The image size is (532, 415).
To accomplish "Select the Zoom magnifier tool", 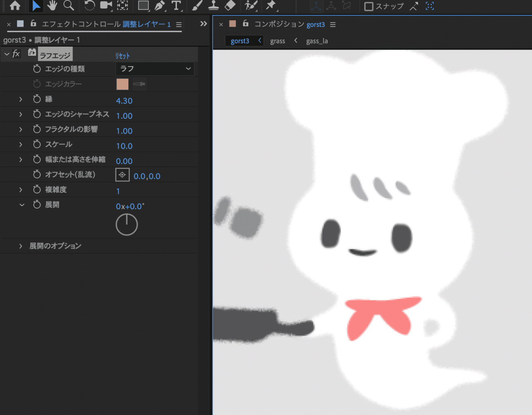I will (x=69, y=5).
